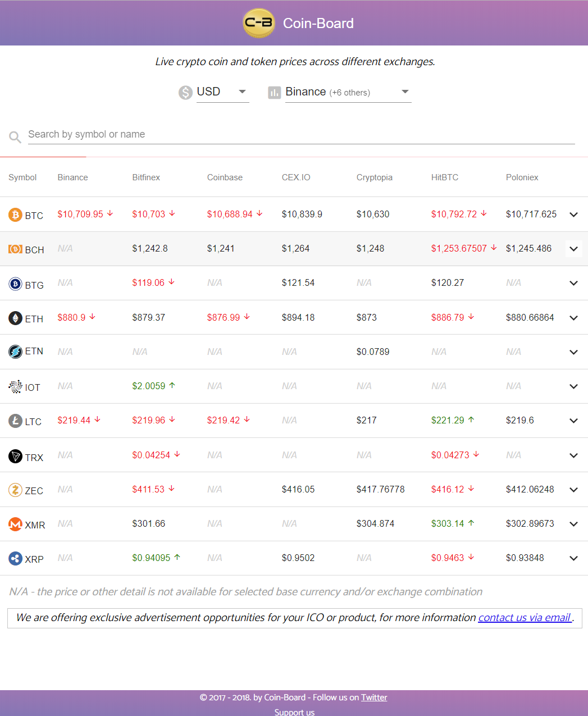Click the search magnifier icon
This screenshot has height=716, width=588.
click(x=15, y=137)
